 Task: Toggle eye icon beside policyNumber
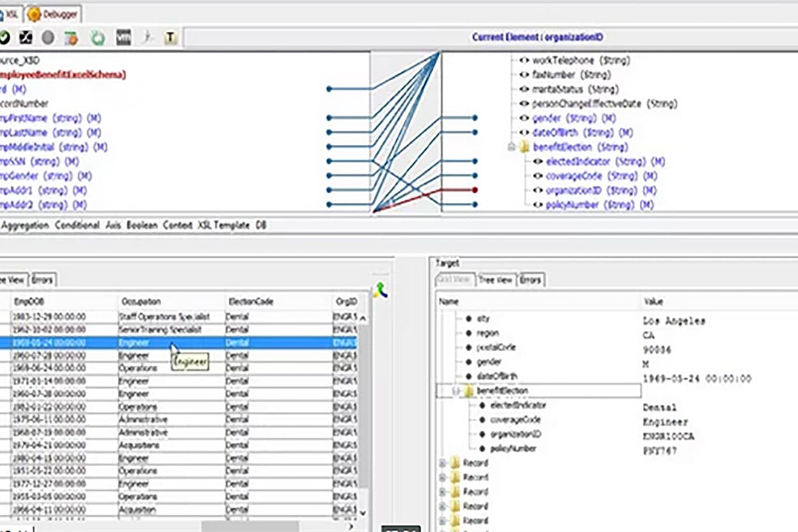coord(537,205)
